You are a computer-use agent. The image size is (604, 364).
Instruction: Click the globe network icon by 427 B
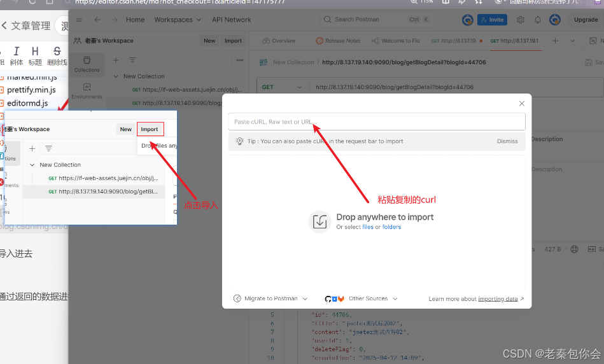pyautogui.click(x=574, y=249)
